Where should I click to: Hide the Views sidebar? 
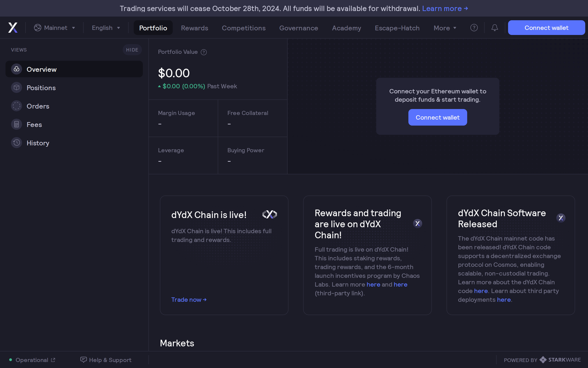point(132,50)
